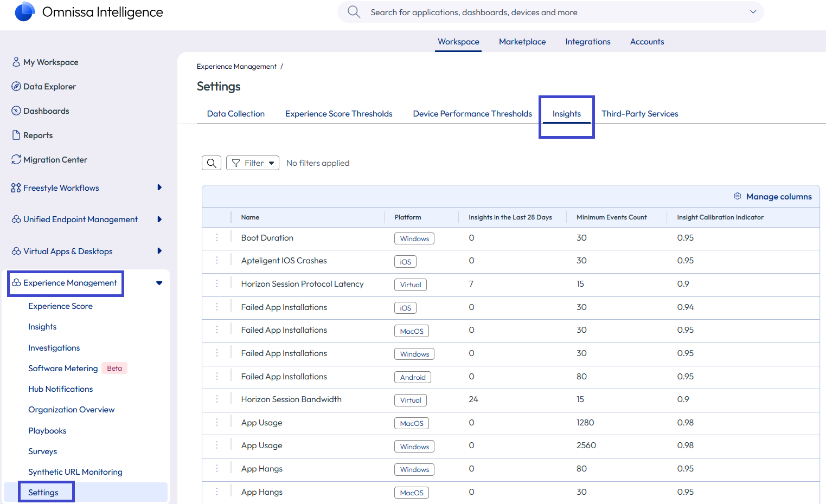The height and width of the screenshot is (504, 826).
Task: Open row menu for App Hangs MacOS
Action: 217,492
